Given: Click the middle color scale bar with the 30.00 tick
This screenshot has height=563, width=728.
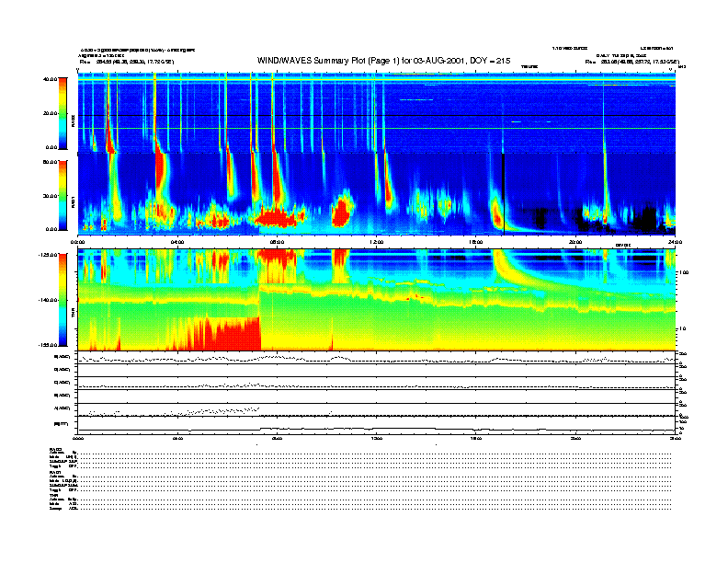Looking at the screenshot, I should point(63,195).
